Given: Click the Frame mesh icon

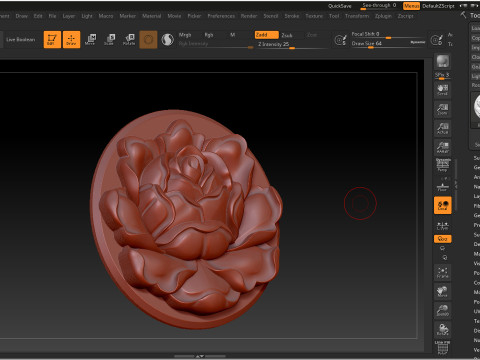Looking at the screenshot, I should pyautogui.click(x=443, y=272).
